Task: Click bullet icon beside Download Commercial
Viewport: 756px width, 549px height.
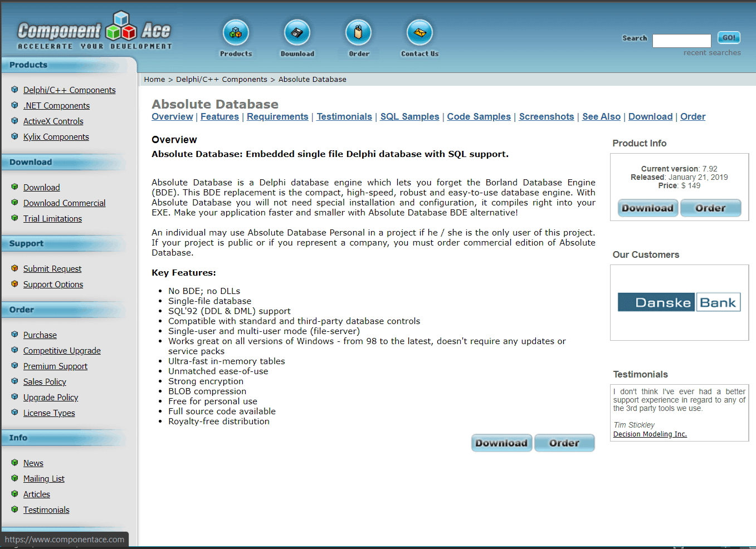Action: tap(14, 203)
